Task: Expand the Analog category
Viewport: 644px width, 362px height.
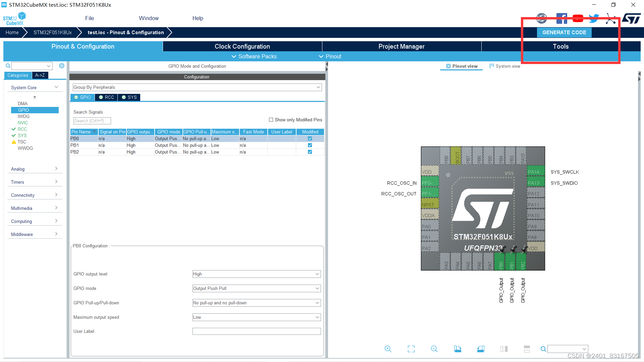Action: (35, 169)
